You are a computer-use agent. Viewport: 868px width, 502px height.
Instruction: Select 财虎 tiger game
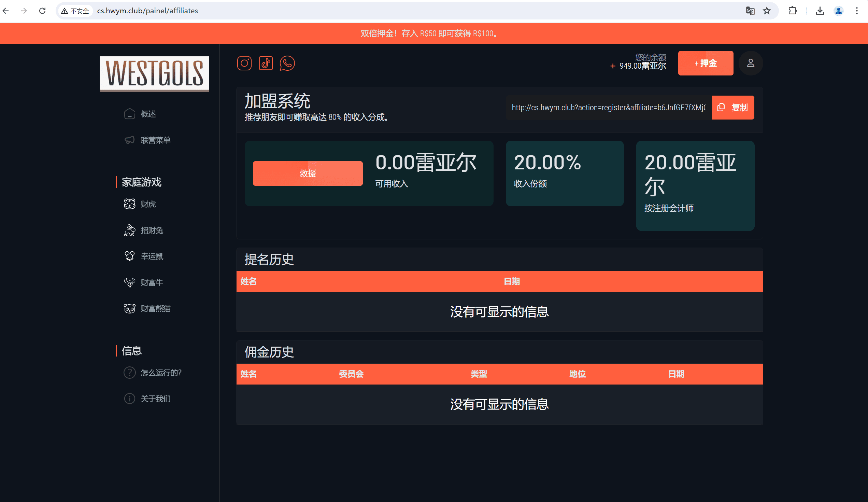click(x=148, y=204)
